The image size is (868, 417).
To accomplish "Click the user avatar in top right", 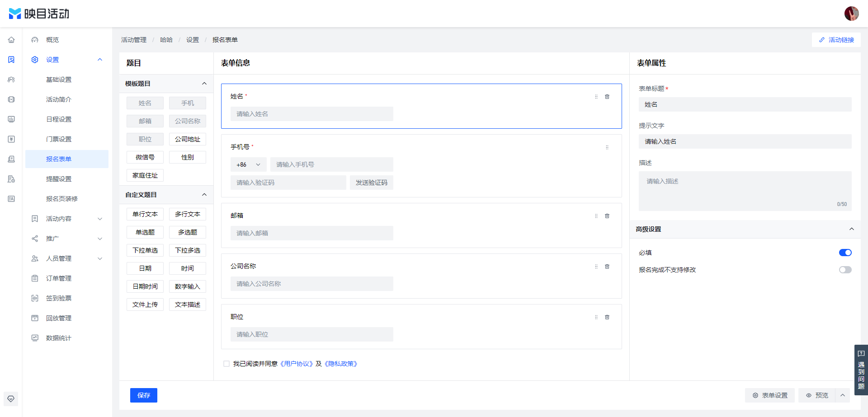I will [x=851, y=14].
